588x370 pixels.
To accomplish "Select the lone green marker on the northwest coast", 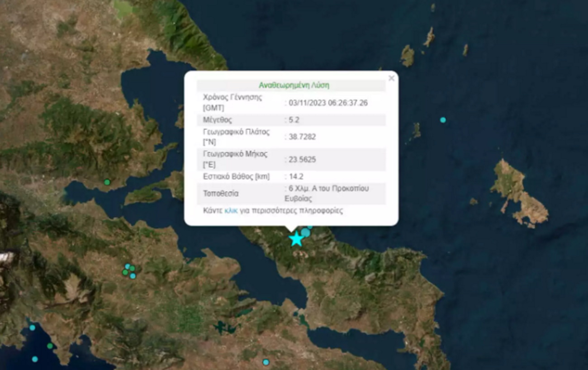I will (x=107, y=182).
